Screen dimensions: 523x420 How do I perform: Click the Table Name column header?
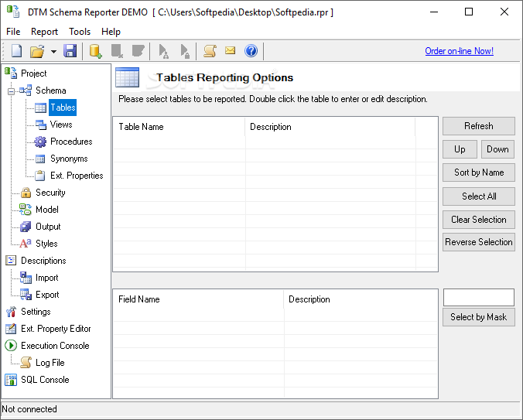tap(179, 127)
